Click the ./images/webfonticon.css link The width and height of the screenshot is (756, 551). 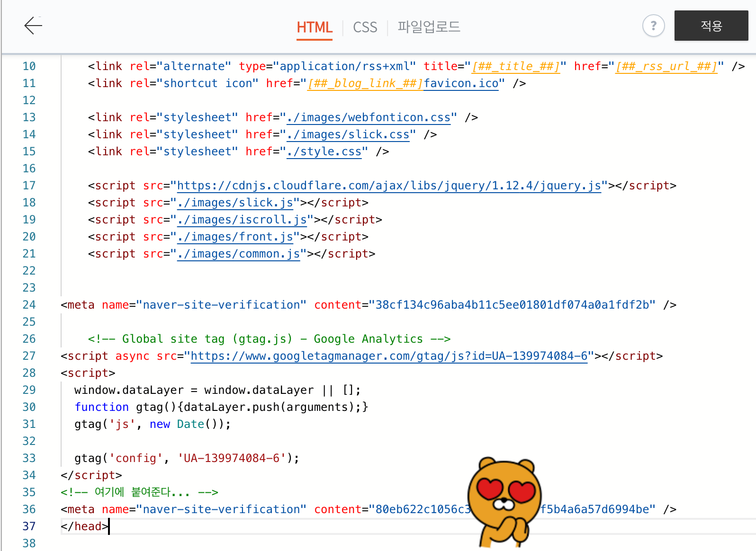tap(369, 117)
